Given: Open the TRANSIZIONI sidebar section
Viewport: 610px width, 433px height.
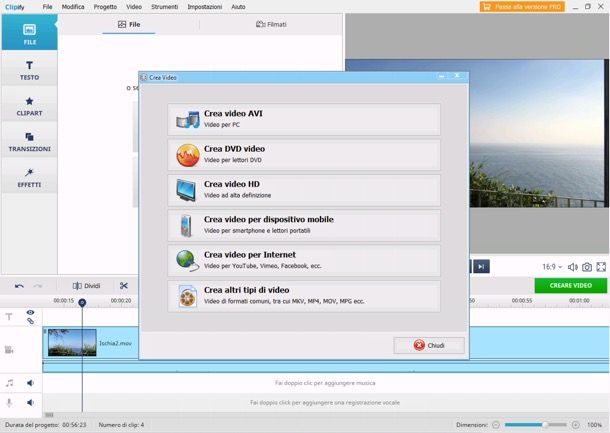Looking at the screenshot, I should pyautogui.click(x=30, y=141).
